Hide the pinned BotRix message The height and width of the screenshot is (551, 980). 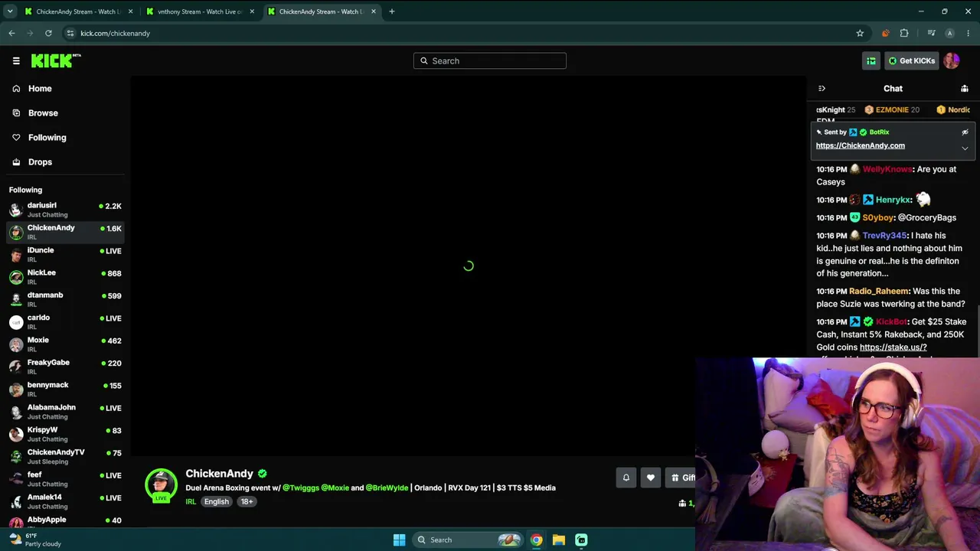click(x=965, y=132)
